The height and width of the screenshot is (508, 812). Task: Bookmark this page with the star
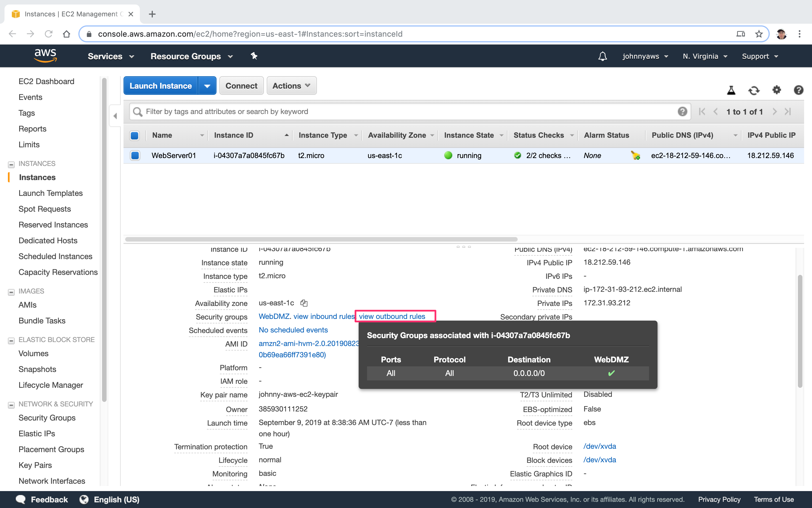[x=759, y=34]
